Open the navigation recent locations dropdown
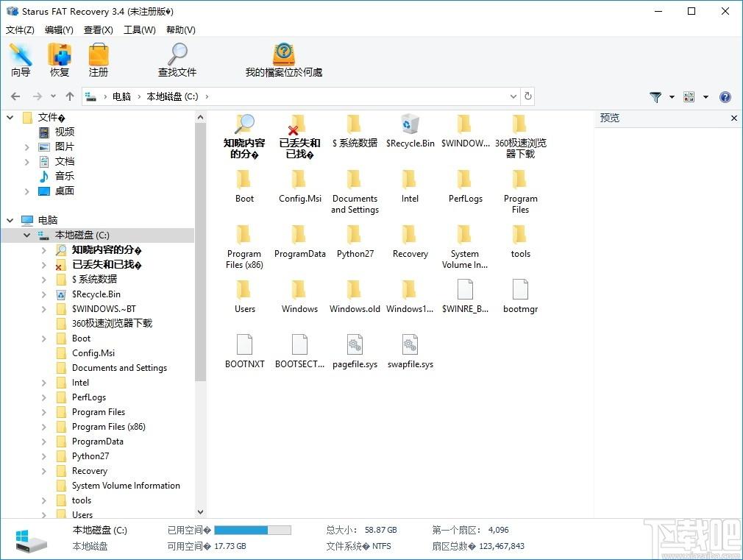 pyautogui.click(x=53, y=96)
